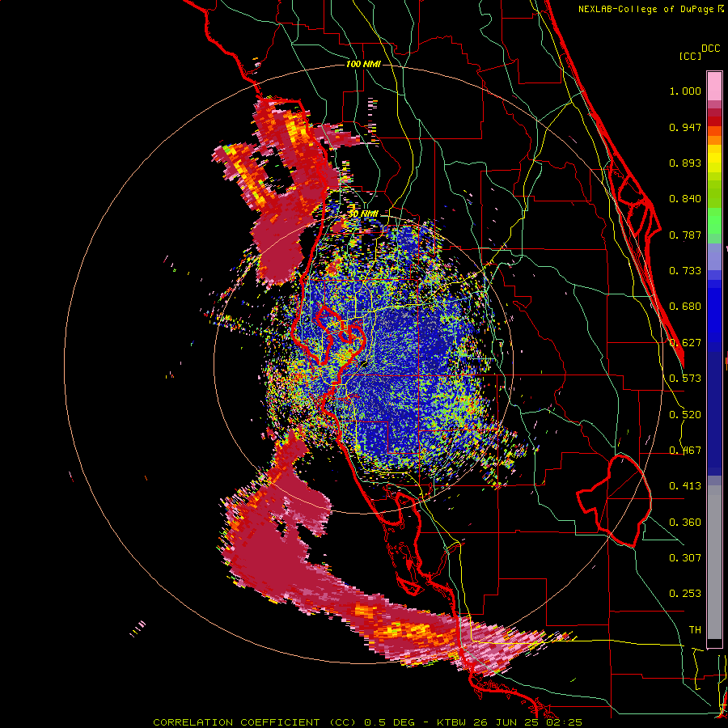The height and width of the screenshot is (728, 728).
Task: Click the 26 JUN 25 date stamp
Action: pyautogui.click(x=506, y=722)
